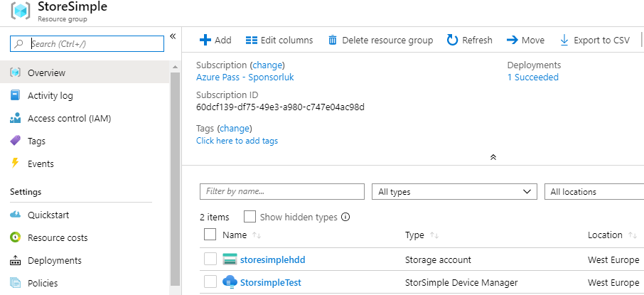The height and width of the screenshot is (295, 644).
Task: Collapse the essentials section chevron
Action: click(x=493, y=157)
